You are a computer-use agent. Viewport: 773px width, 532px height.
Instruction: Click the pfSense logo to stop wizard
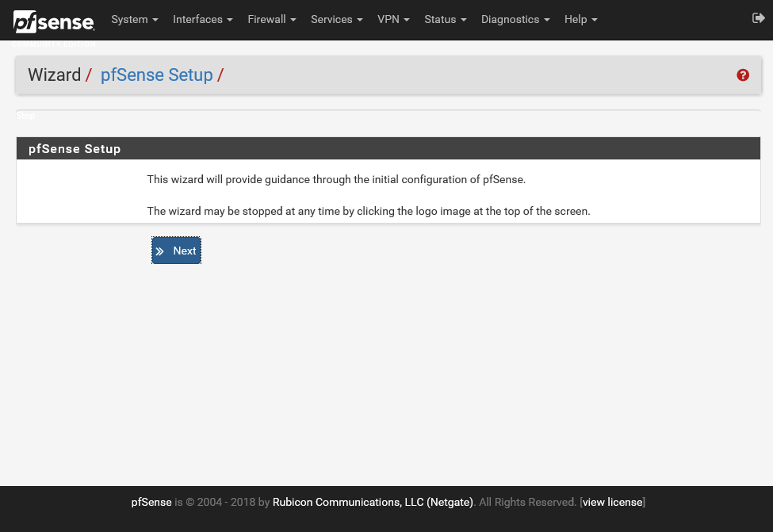pyautogui.click(x=54, y=21)
